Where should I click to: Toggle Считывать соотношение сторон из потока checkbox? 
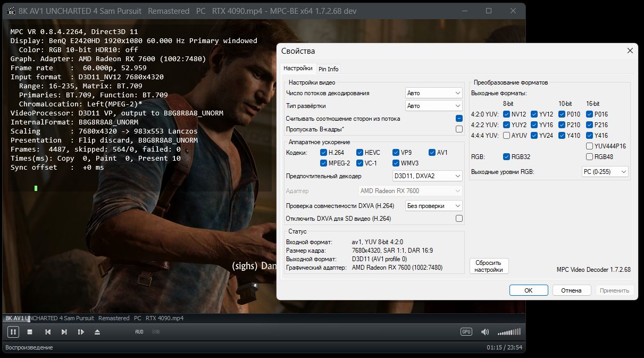459,119
